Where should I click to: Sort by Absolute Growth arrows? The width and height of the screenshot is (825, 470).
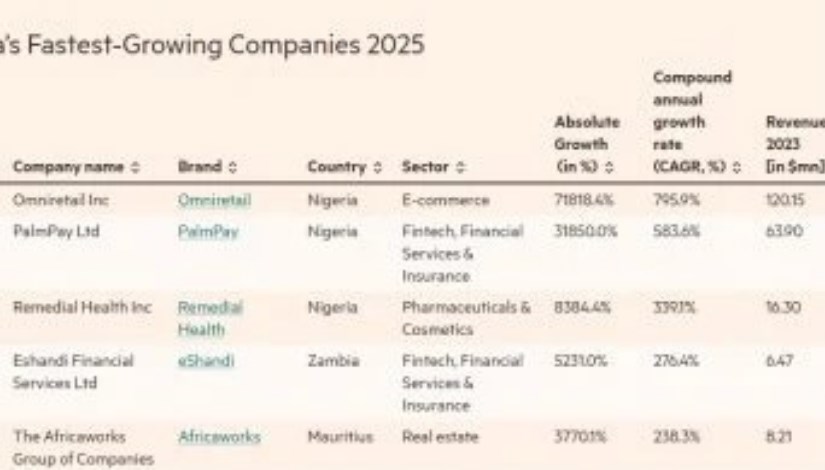point(609,167)
